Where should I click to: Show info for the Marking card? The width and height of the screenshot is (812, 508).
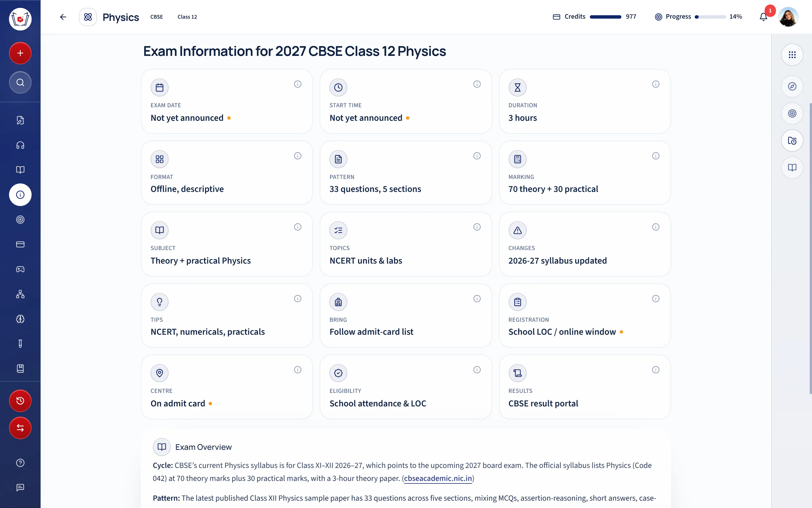pos(656,156)
